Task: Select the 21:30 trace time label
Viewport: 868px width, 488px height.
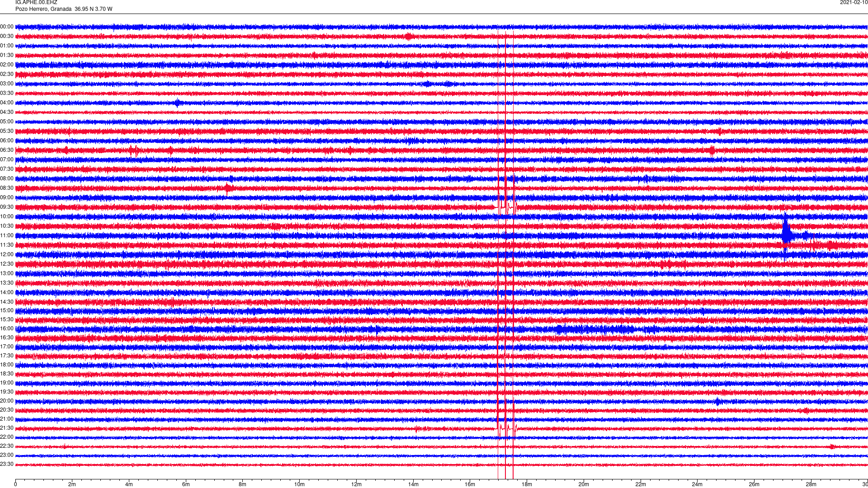Action: point(7,428)
